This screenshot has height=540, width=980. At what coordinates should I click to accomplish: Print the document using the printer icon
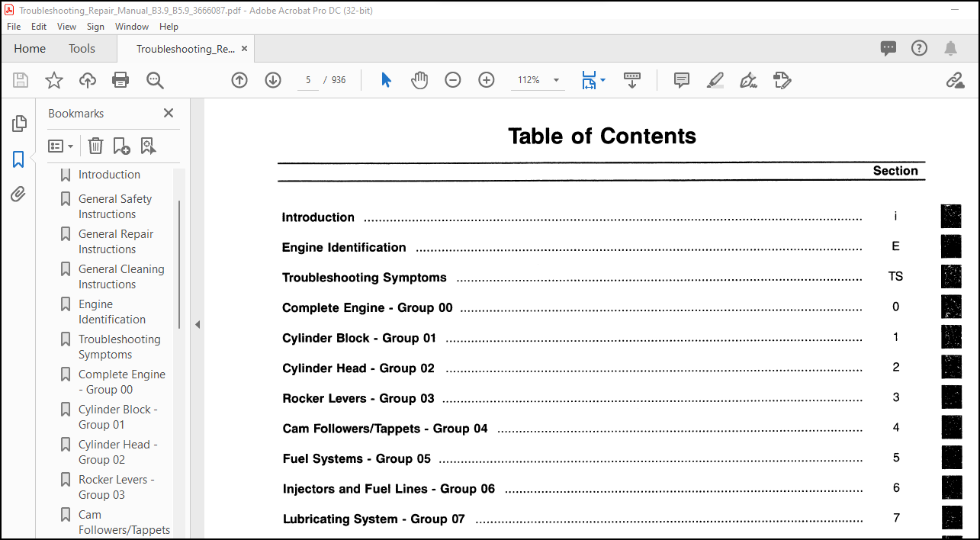120,80
